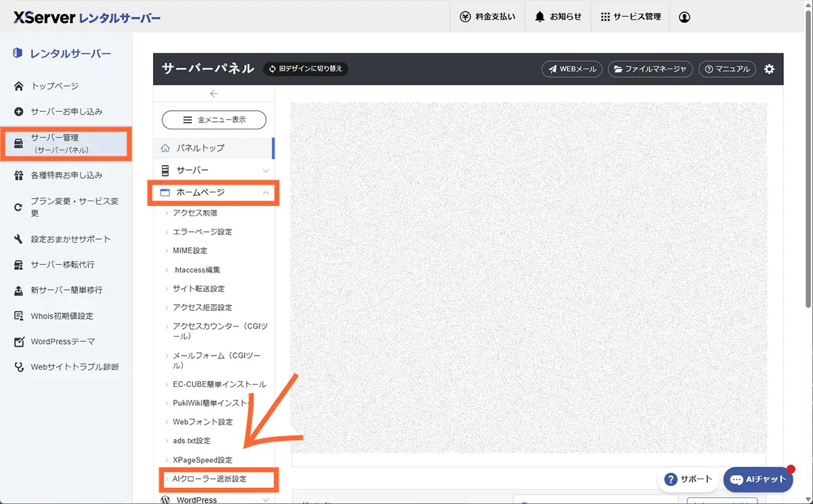Screen dimensions: 813x504
Task: Open the マニュアル manual
Action: 726,68
